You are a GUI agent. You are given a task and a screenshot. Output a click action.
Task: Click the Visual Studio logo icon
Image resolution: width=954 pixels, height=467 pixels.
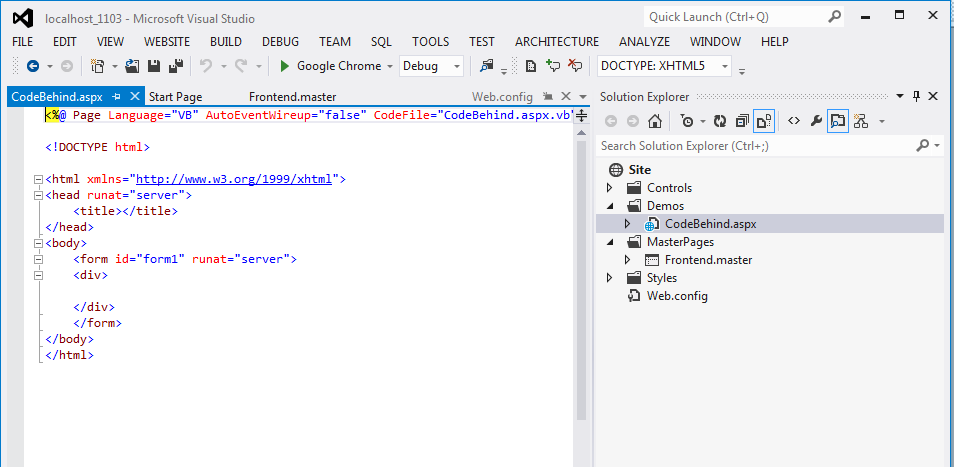[24, 19]
